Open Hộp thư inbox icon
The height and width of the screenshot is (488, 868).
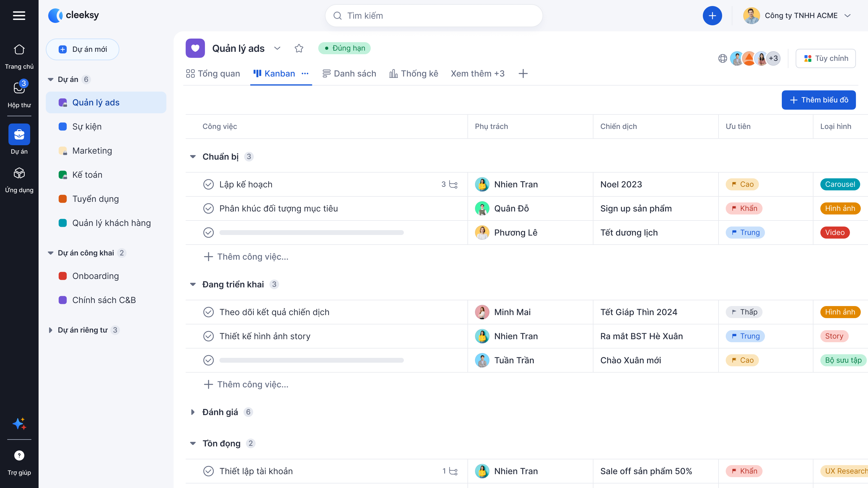(19, 88)
